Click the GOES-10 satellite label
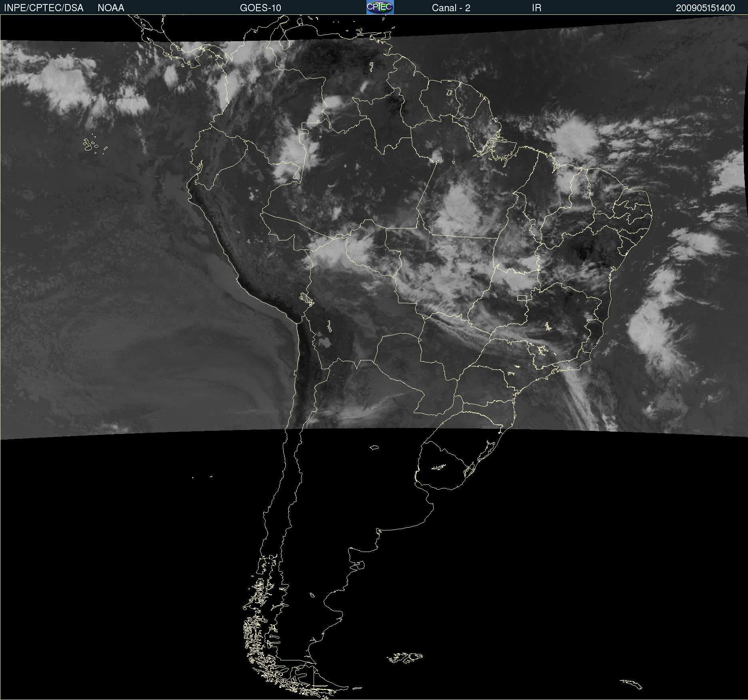 260,8
